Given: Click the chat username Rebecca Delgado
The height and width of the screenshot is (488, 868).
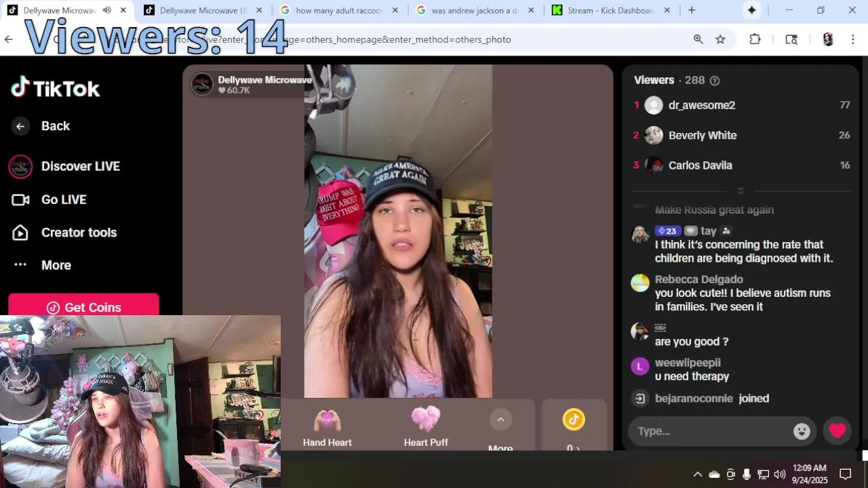Looking at the screenshot, I should tap(699, 279).
